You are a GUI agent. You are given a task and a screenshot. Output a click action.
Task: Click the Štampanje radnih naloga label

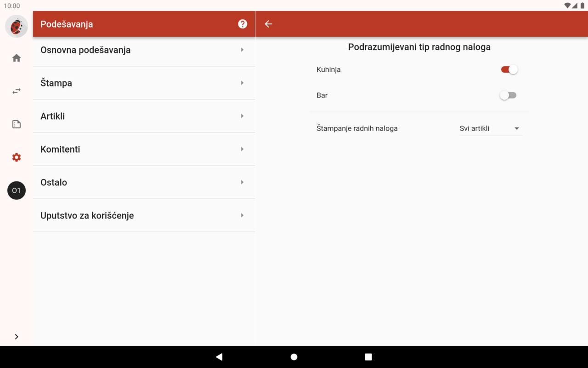[357, 128]
